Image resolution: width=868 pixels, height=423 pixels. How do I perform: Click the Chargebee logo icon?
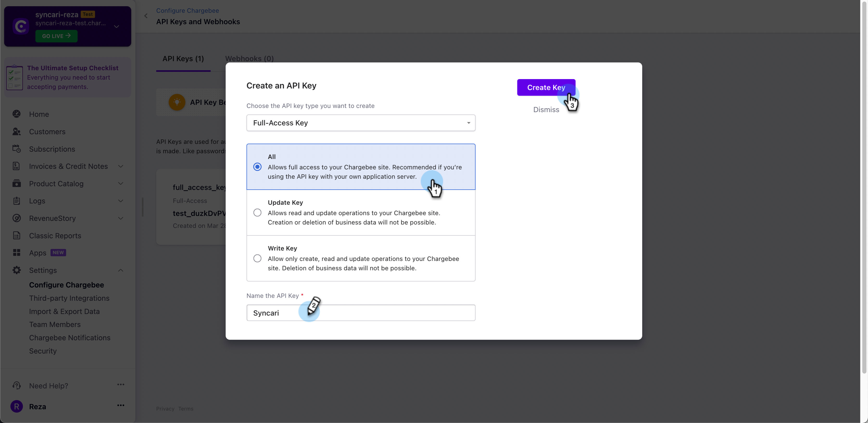tap(21, 26)
